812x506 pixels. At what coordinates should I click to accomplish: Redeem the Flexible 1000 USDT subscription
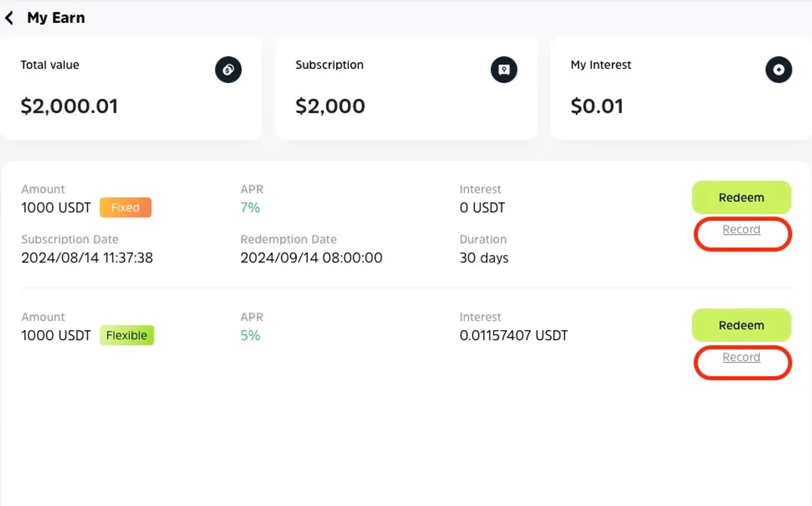point(741,325)
